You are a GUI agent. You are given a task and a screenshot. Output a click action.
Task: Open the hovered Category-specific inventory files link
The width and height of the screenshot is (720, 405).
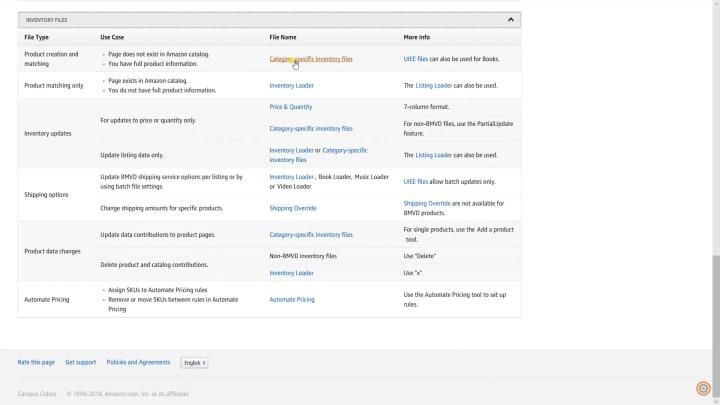(x=311, y=59)
